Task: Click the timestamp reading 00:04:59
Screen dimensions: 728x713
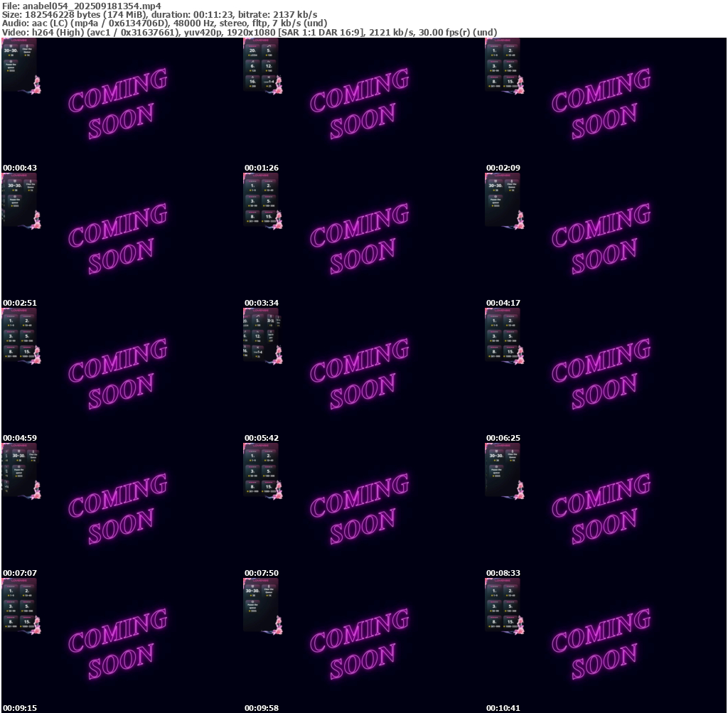Action: [19, 438]
